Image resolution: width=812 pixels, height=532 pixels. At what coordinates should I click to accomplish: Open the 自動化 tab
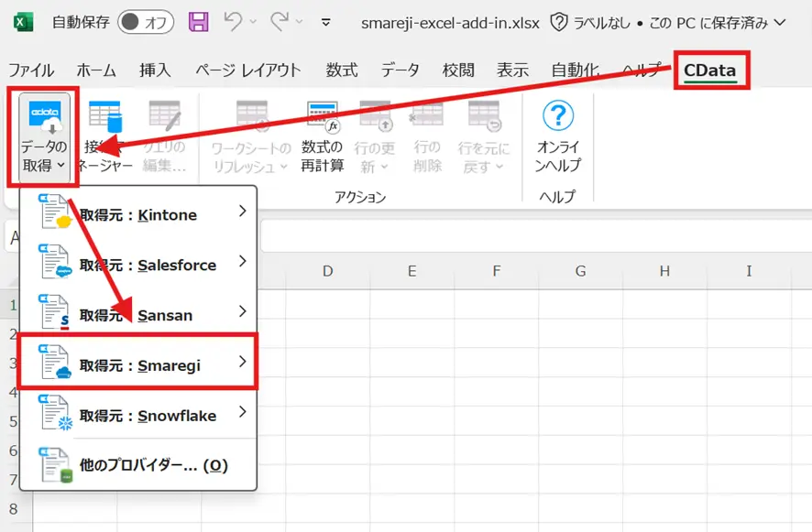(576, 70)
